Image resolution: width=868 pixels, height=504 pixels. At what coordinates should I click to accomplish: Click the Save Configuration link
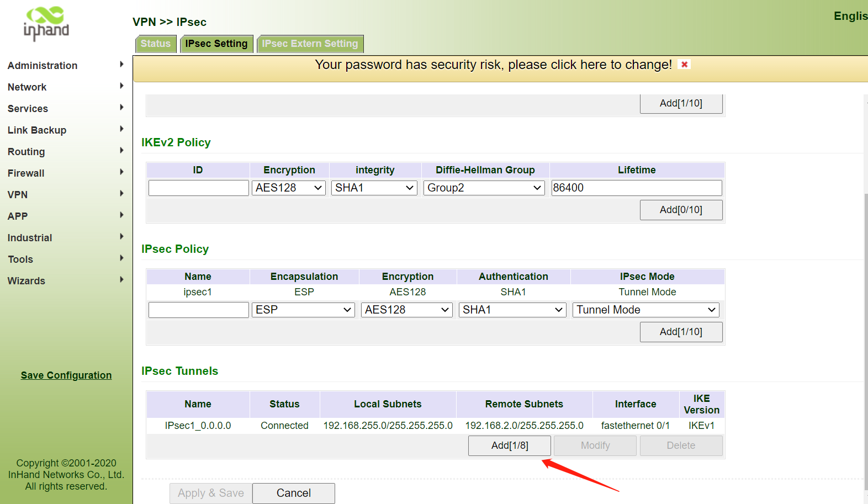[66, 375]
